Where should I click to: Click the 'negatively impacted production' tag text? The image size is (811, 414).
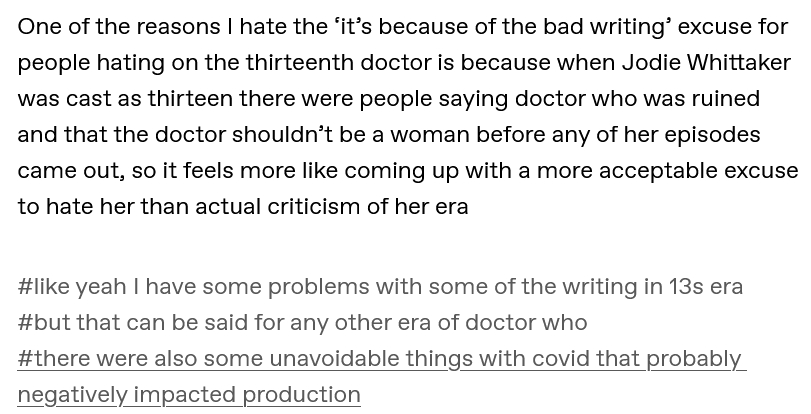pyautogui.click(x=189, y=395)
